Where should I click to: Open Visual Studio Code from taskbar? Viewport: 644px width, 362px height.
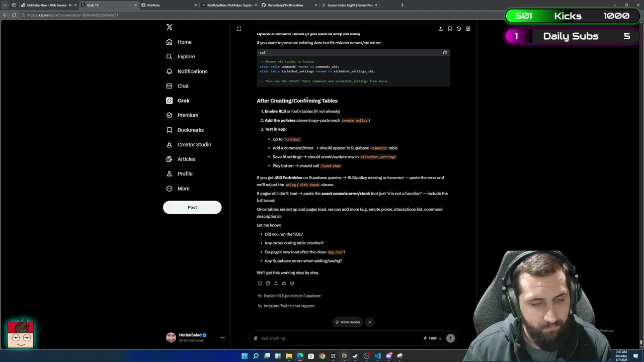[377, 356]
